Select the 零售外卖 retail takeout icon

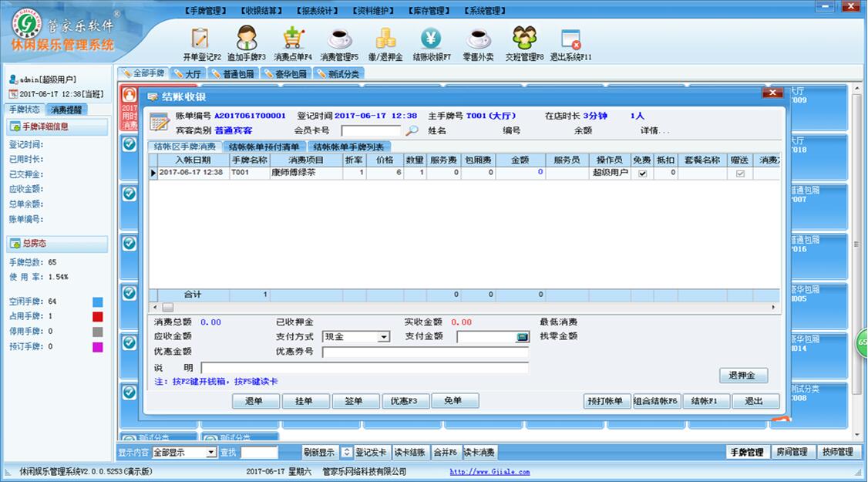pos(477,42)
